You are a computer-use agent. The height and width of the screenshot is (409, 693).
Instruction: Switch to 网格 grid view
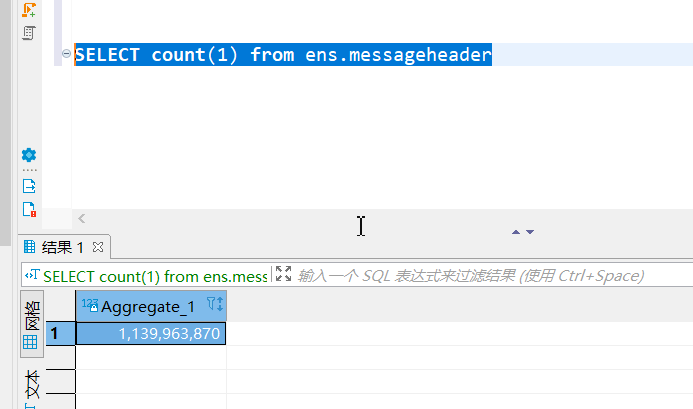click(x=32, y=326)
